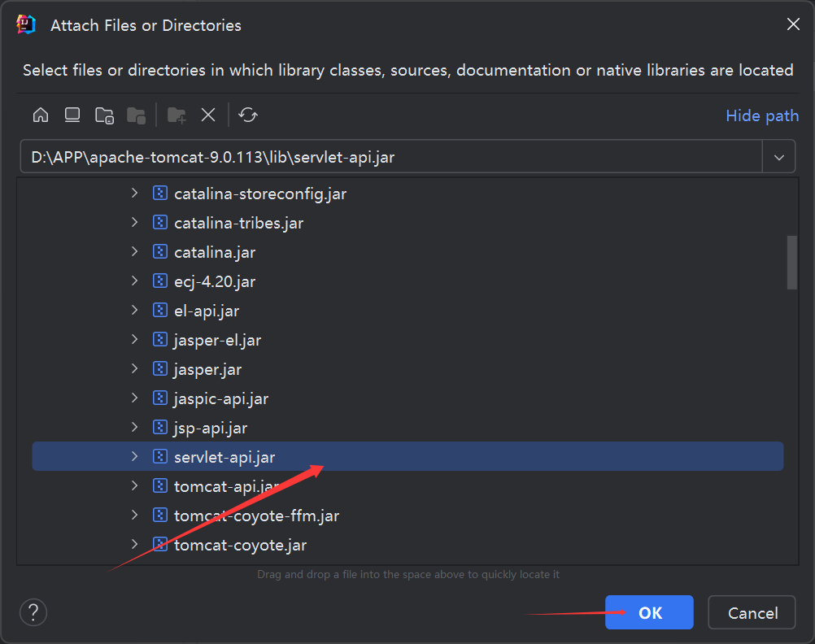The image size is (815, 644).
Task: Expand tomcat-coyote.jar tree node
Action: tap(135, 544)
